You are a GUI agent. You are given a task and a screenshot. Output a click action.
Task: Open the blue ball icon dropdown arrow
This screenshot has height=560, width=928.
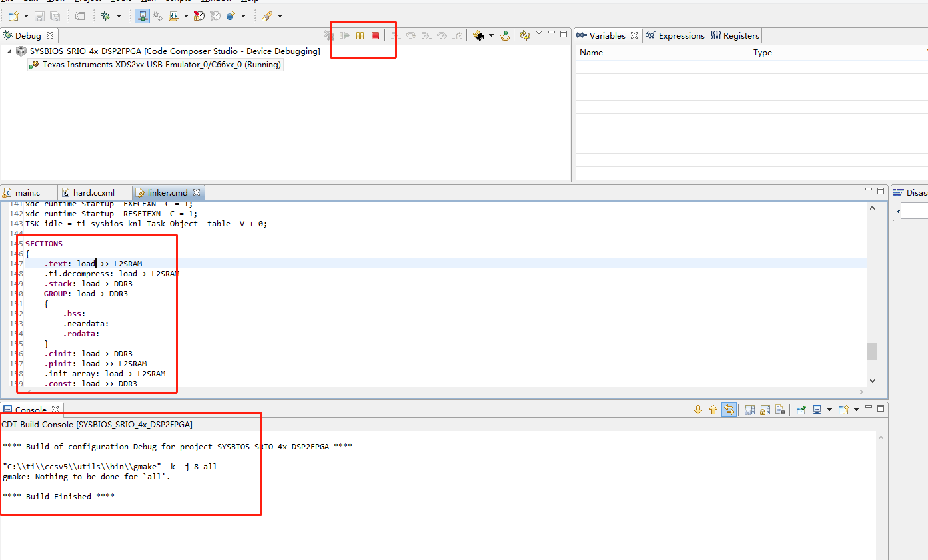pos(243,16)
